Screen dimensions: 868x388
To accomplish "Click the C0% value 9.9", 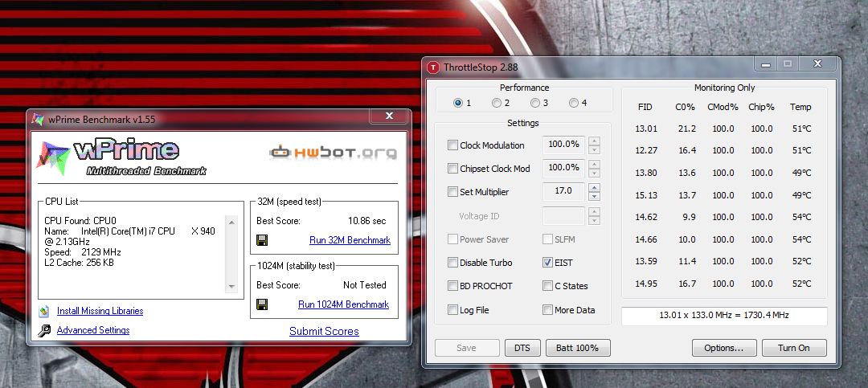I will point(690,218).
